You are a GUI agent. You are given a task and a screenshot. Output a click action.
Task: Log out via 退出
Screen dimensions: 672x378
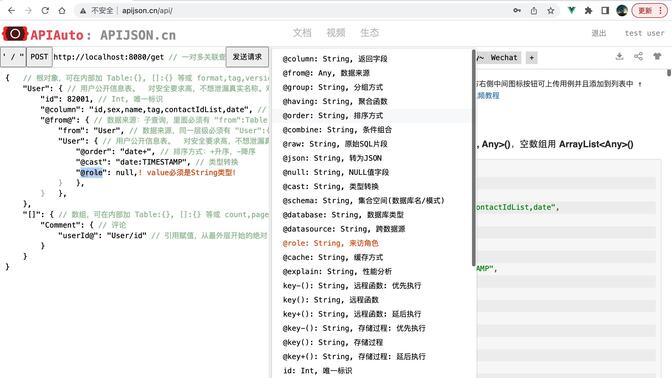click(599, 33)
